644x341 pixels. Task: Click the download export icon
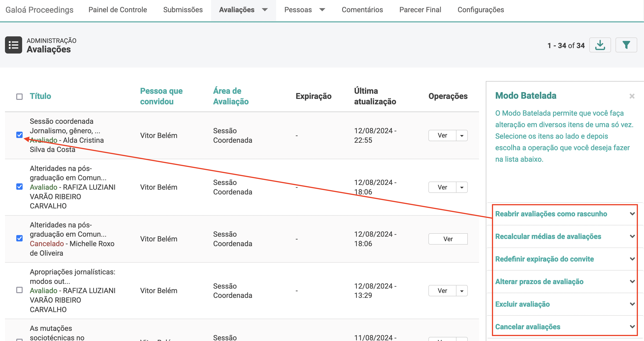pos(600,45)
